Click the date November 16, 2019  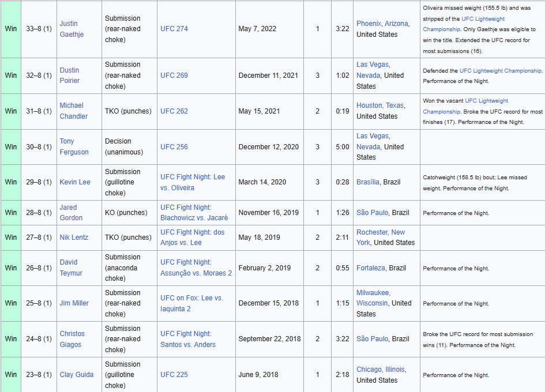click(x=268, y=213)
